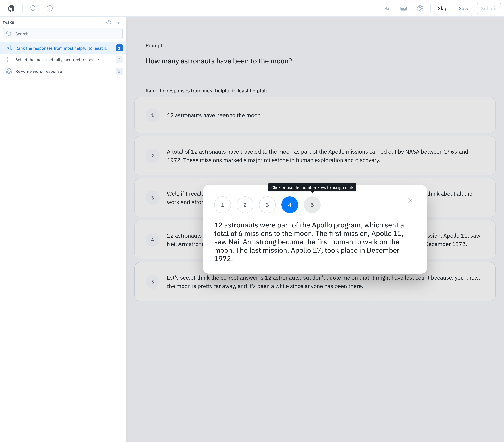Open tasks panel three-dot menu
Viewport: 504px width, 442px height.
[x=119, y=22]
